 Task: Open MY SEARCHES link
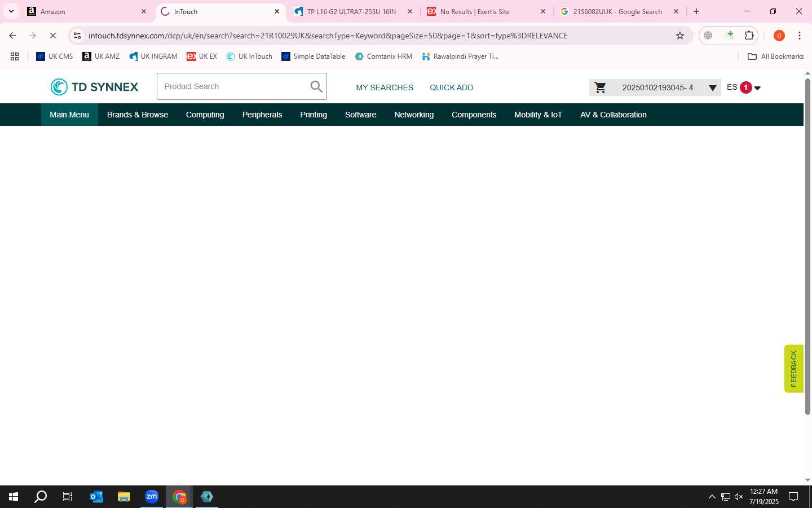pyautogui.click(x=385, y=87)
